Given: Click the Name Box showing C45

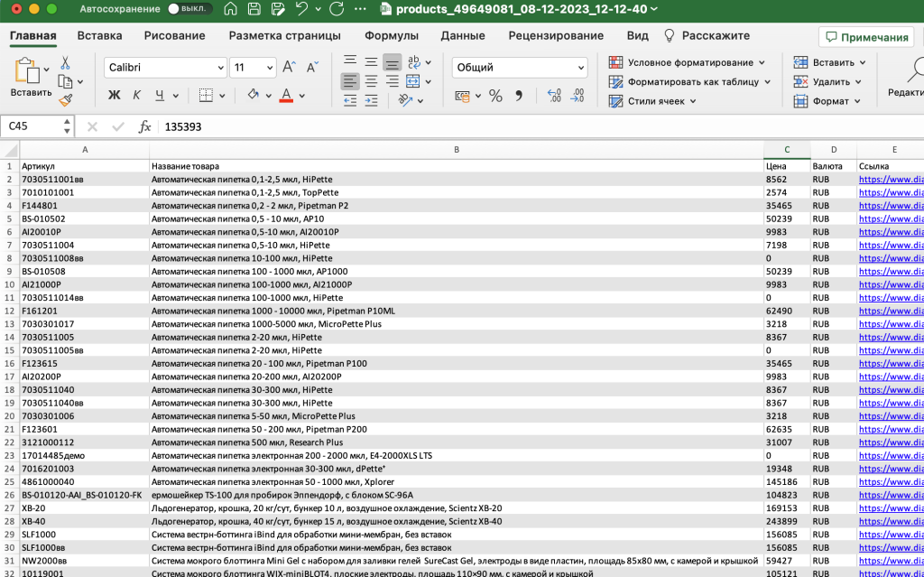Looking at the screenshot, I should pos(36,127).
